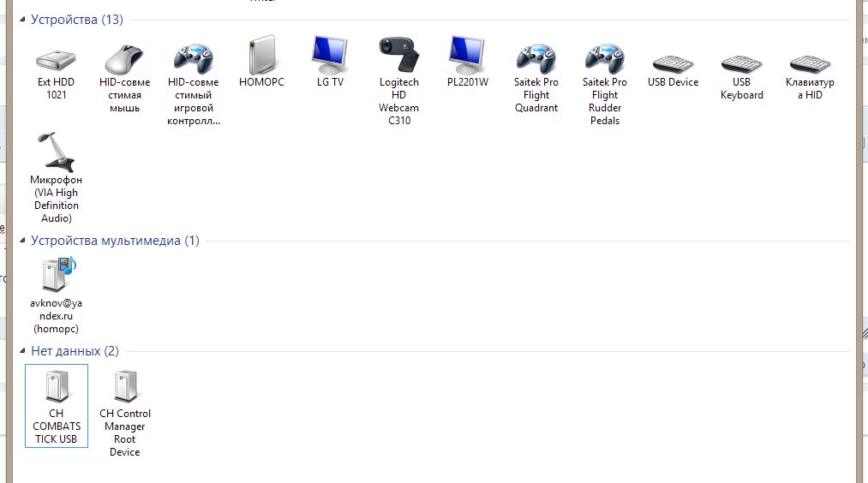This screenshot has width=868, height=483.
Task: Click the 'CH Control Manager Root Device' label
Action: 124,432
